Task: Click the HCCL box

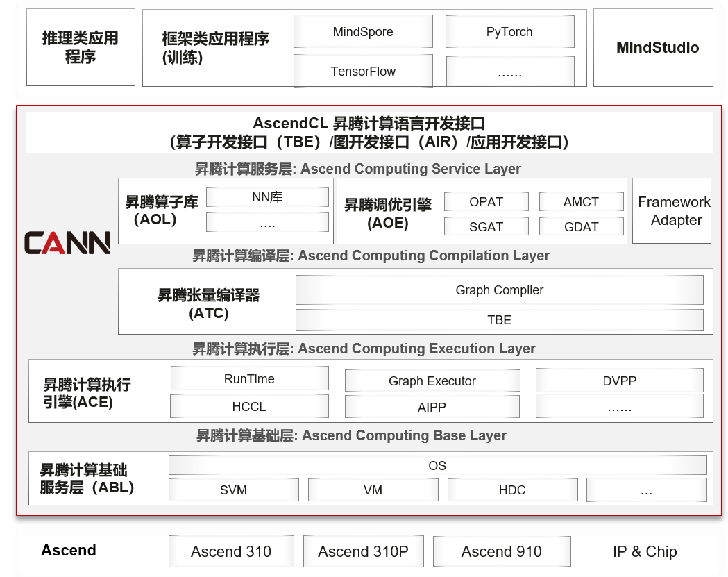Action: 250,406
